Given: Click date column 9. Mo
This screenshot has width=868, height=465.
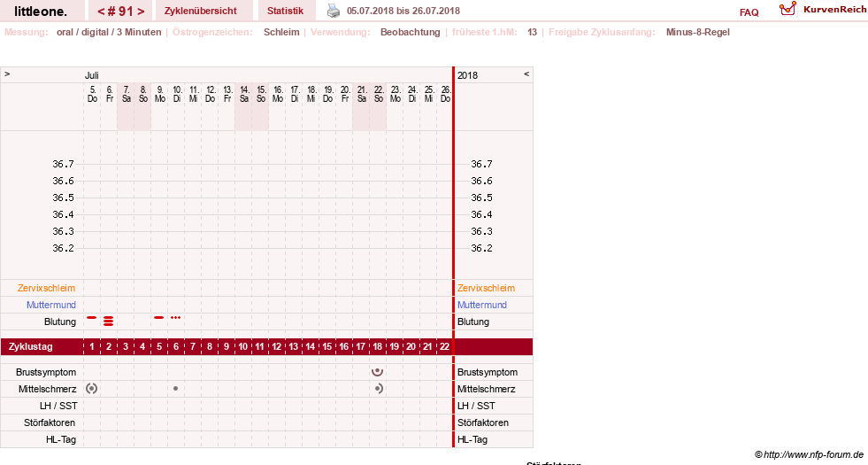Looking at the screenshot, I should (159, 94).
